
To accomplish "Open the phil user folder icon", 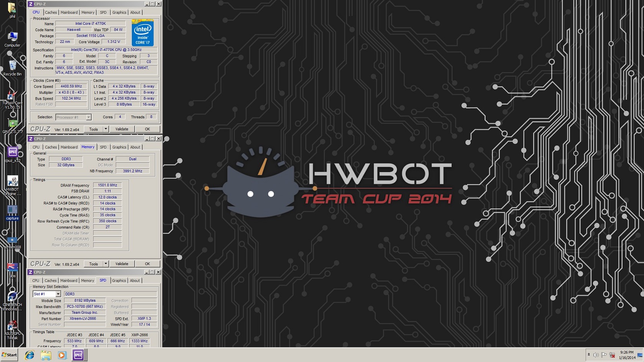I will 12,10.
